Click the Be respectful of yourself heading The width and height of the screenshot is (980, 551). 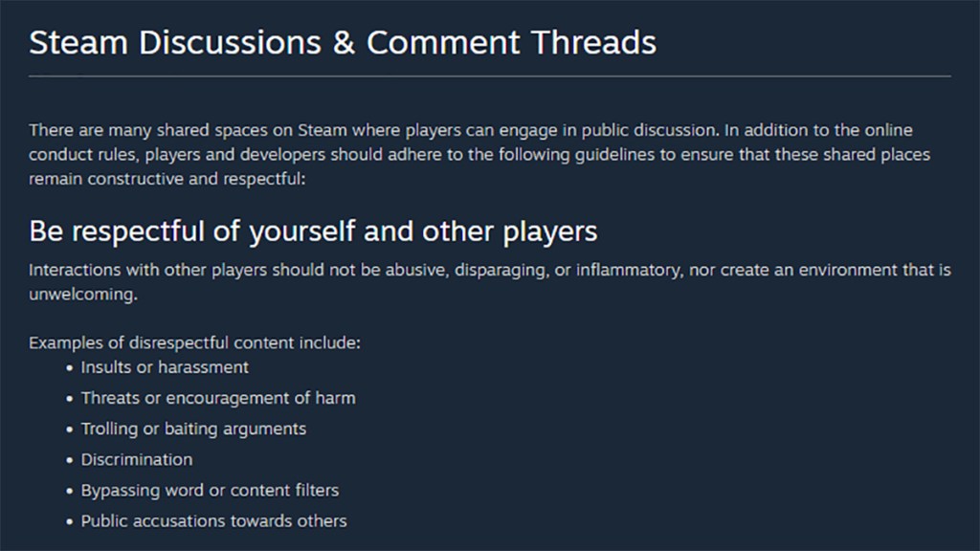pos(313,231)
